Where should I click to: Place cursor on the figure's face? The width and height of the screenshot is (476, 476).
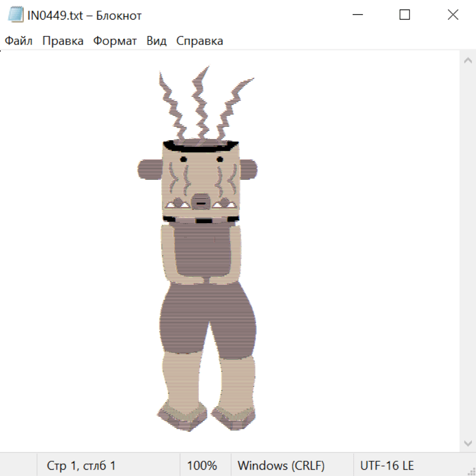coord(200,180)
